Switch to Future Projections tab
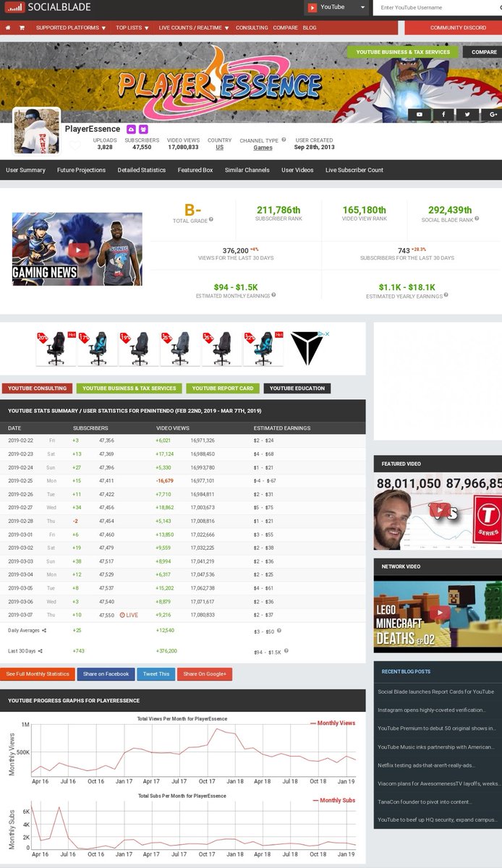The width and height of the screenshot is (502, 868). pyautogui.click(x=81, y=170)
